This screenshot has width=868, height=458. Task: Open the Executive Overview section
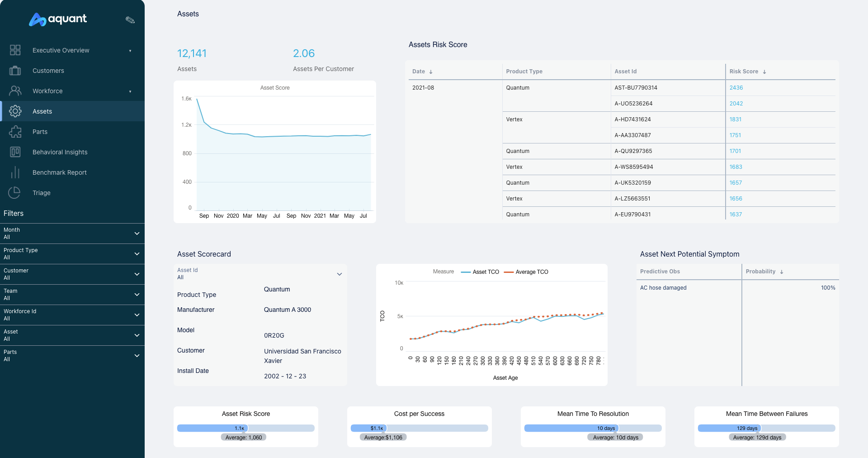click(x=61, y=50)
